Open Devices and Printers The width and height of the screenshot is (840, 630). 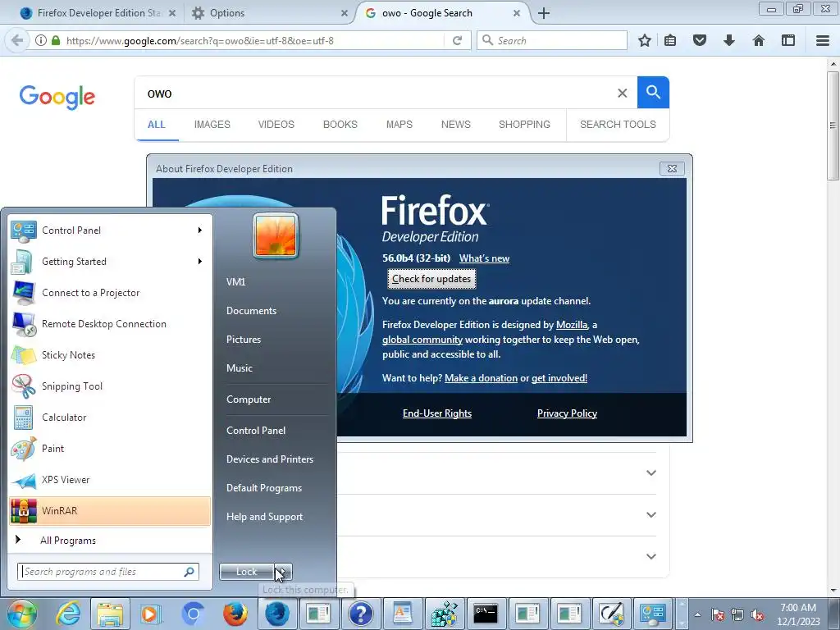tap(269, 459)
